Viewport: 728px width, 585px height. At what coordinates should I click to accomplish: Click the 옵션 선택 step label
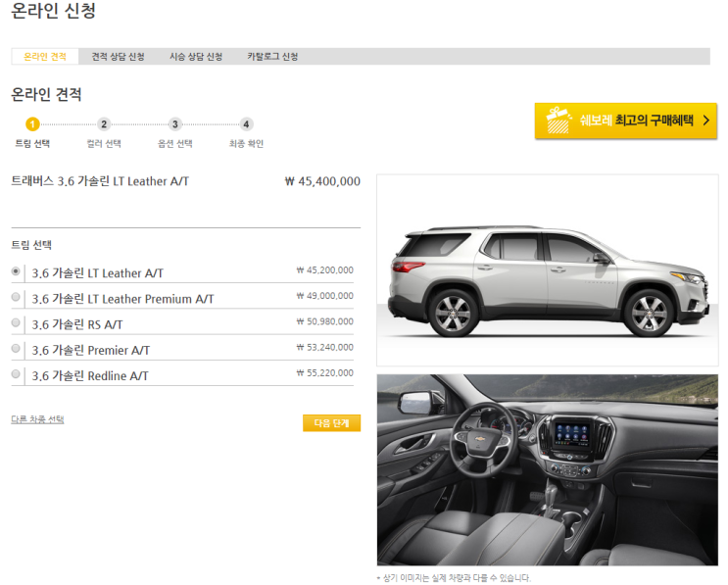(175, 143)
